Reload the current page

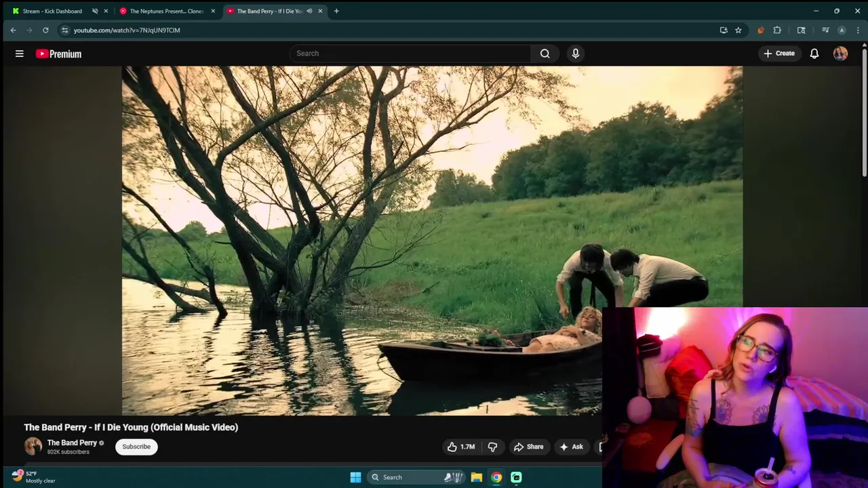(45, 30)
